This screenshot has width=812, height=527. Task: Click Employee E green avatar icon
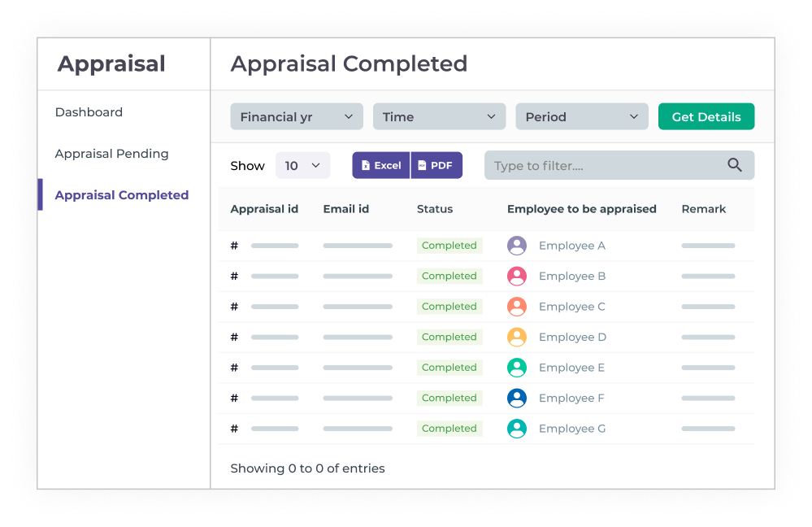pyautogui.click(x=517, y=368)
